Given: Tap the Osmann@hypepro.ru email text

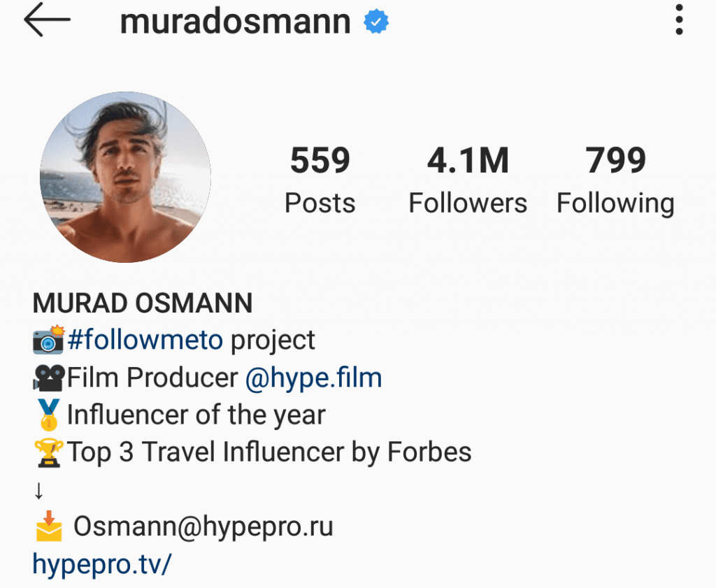Looking at the screenshot, I should pyautogui.click(x=203, y=526).
